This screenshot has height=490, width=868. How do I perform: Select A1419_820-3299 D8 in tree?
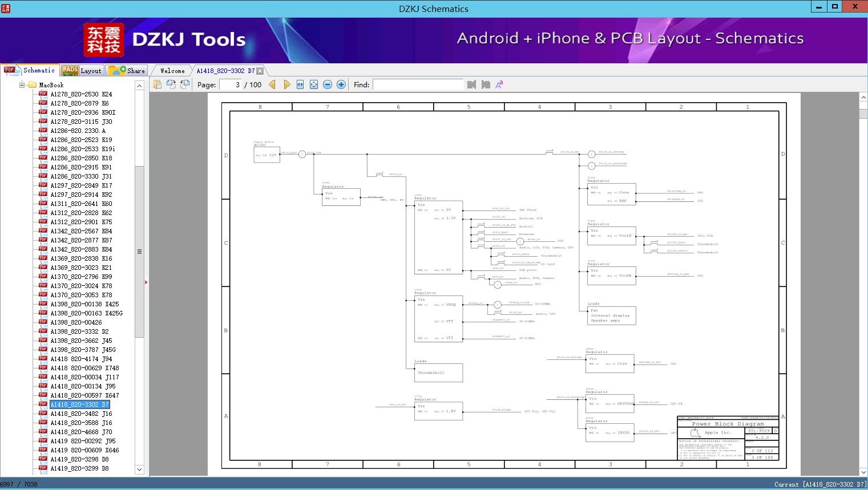(x=79, y=468)
